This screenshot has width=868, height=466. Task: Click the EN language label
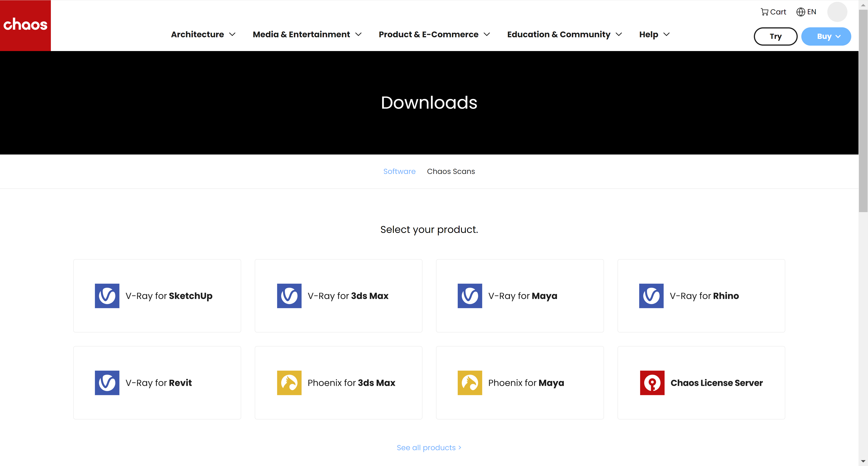point(811,12)
